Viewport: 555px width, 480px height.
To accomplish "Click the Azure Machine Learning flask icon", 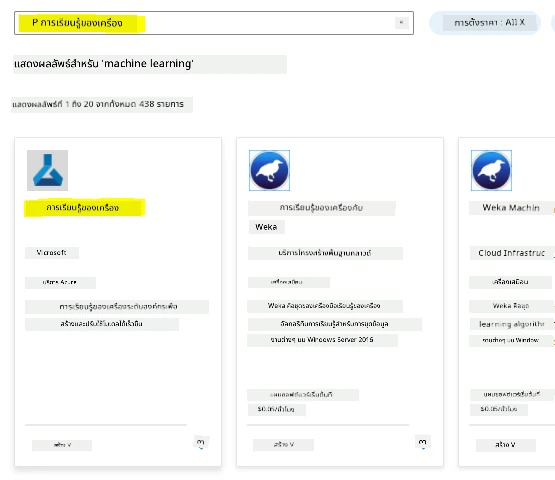I will click(x=47, y=170).
